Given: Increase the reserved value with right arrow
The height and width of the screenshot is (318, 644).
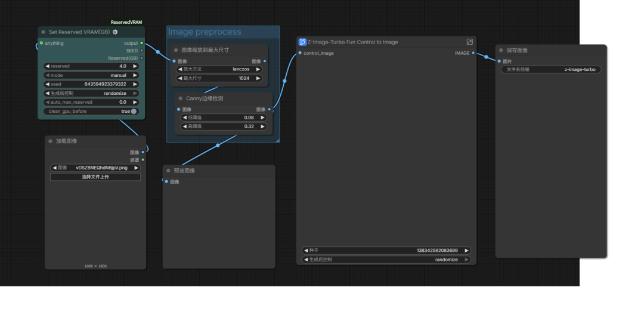Looking at the screenshot, I should [135, 66].
